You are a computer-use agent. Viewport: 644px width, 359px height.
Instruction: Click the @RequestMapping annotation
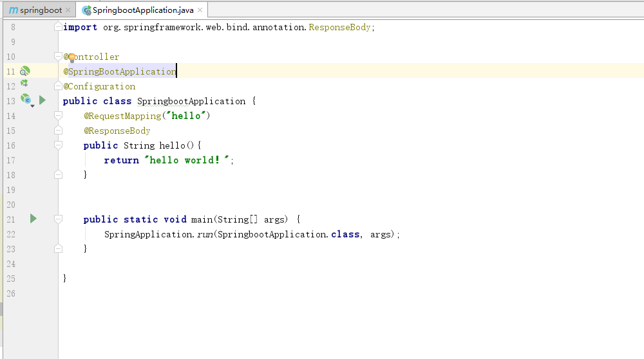pyautogui.click(x=122, y=116)
